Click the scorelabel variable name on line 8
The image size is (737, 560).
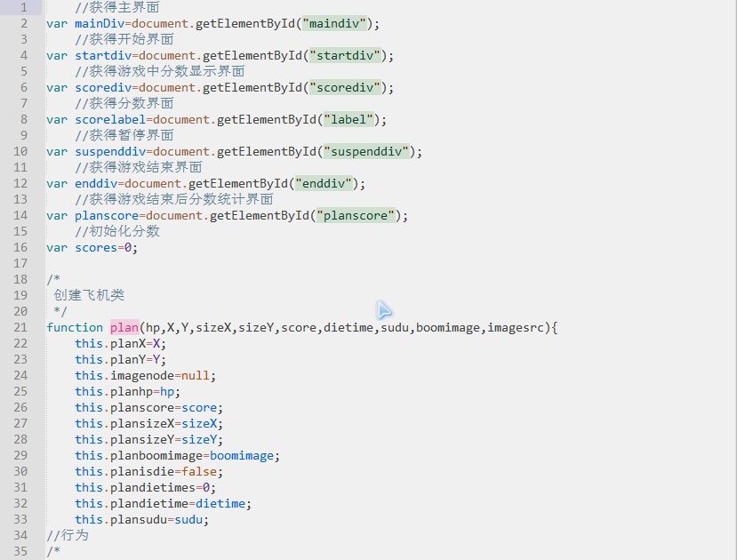click(110, 119)
